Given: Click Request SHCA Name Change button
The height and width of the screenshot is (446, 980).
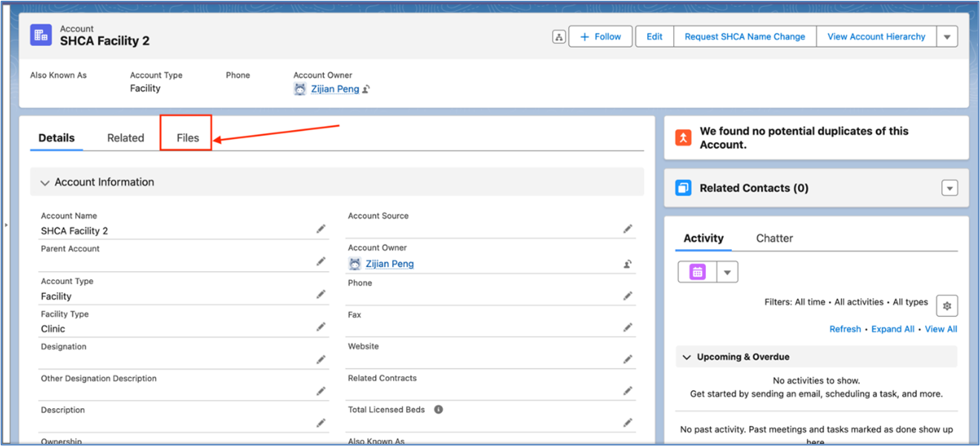Looking at the screenshot, I should point(744,36).
